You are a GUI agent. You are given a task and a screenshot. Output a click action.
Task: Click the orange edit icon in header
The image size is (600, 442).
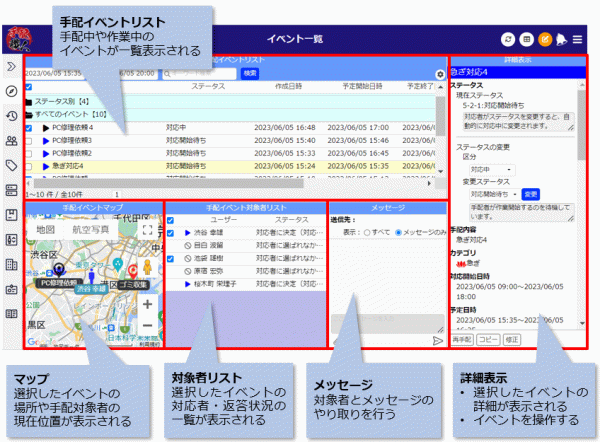pyautogui.click(x=545, y=39)
